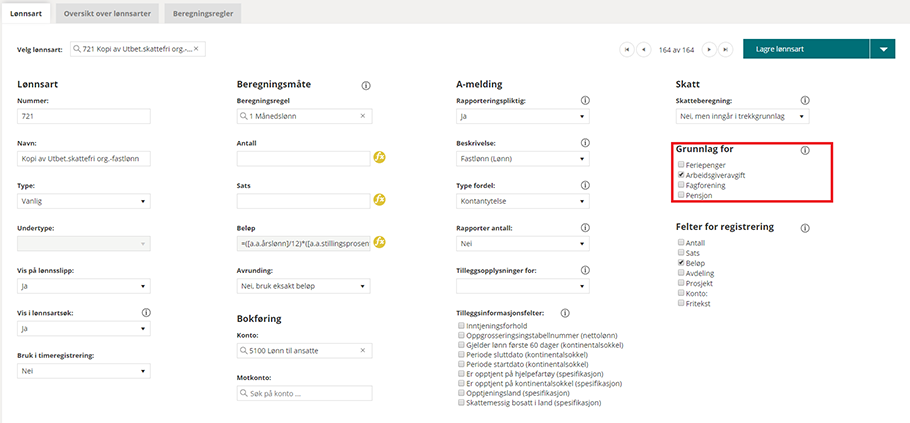Open Rapporter antall dropdown

[x=523, y=244]
